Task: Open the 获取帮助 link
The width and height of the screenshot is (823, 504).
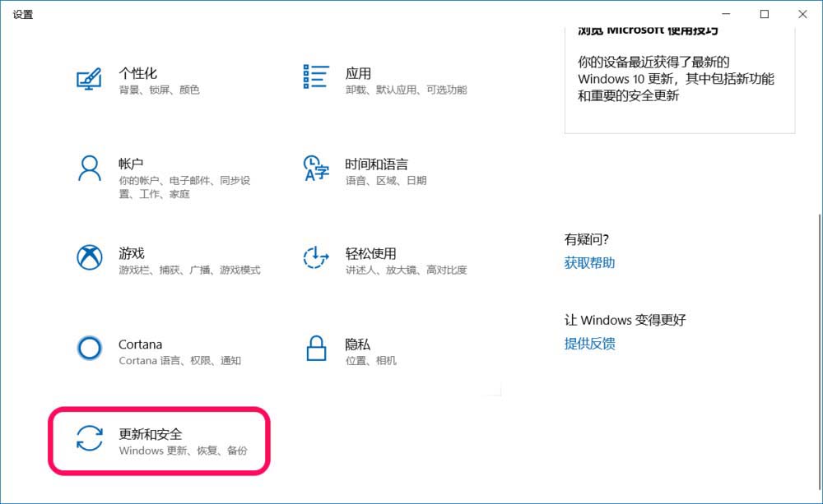Action: (x=589, y=263)
